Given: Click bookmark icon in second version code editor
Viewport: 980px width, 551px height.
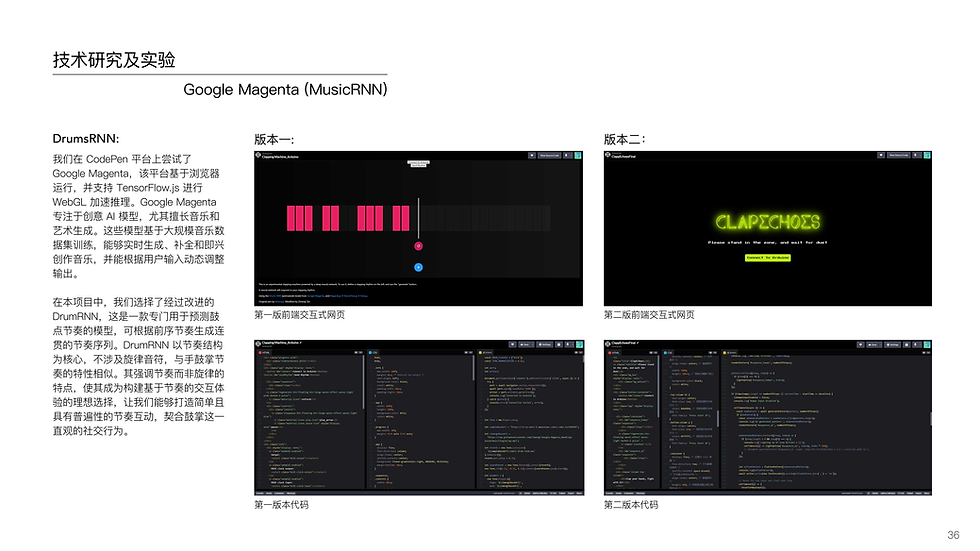Looking at the screenshot, I should [x=917, y=344].
